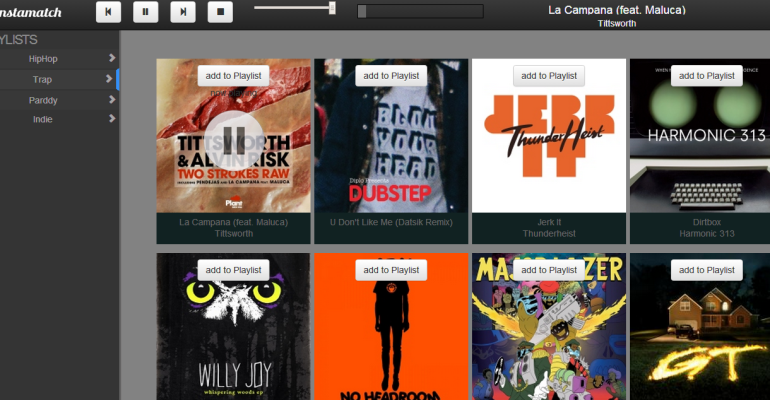Click the volume slider handle

click(x=332, y=8)
